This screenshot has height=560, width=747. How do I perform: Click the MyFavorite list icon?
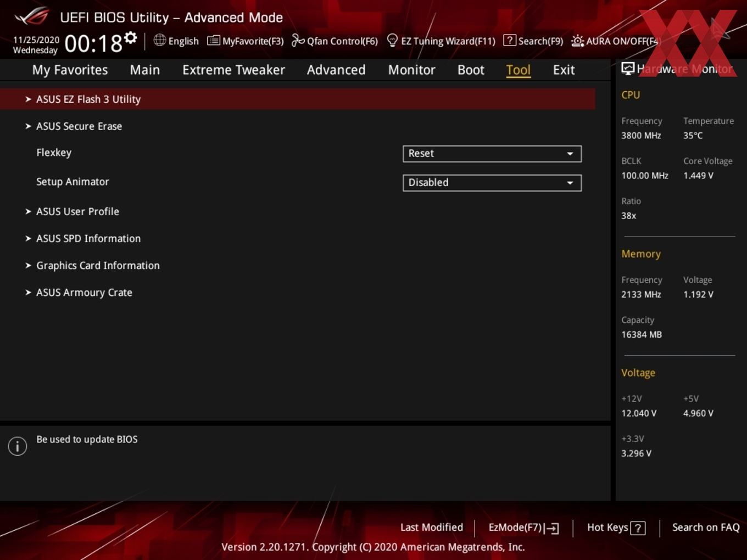point(213,41)
